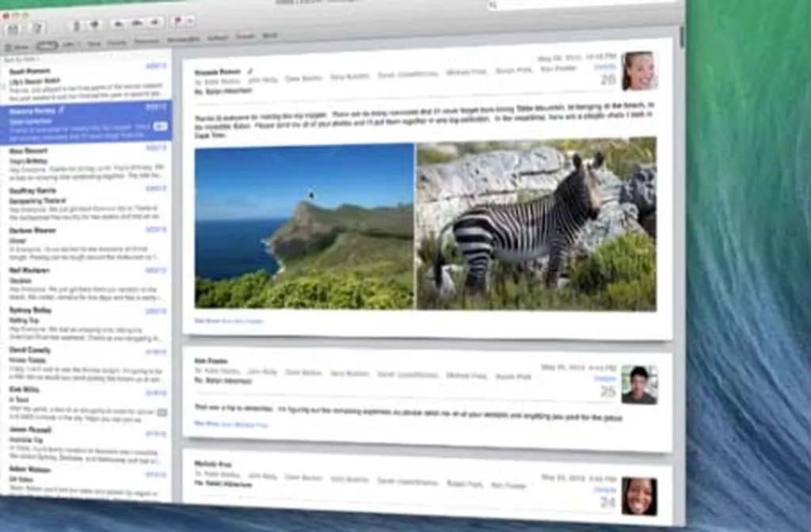Expand the VIPs dropdown in the favorites bar

(70, 44)
